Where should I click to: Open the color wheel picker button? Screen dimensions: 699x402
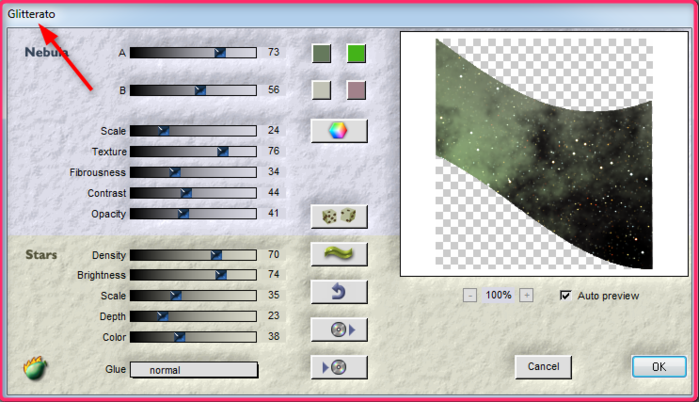(x=339, y=131)
